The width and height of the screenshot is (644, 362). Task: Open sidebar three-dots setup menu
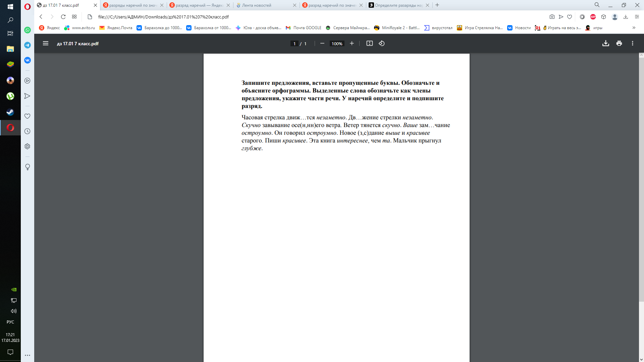pyautogui.click(x=28, y=355)
